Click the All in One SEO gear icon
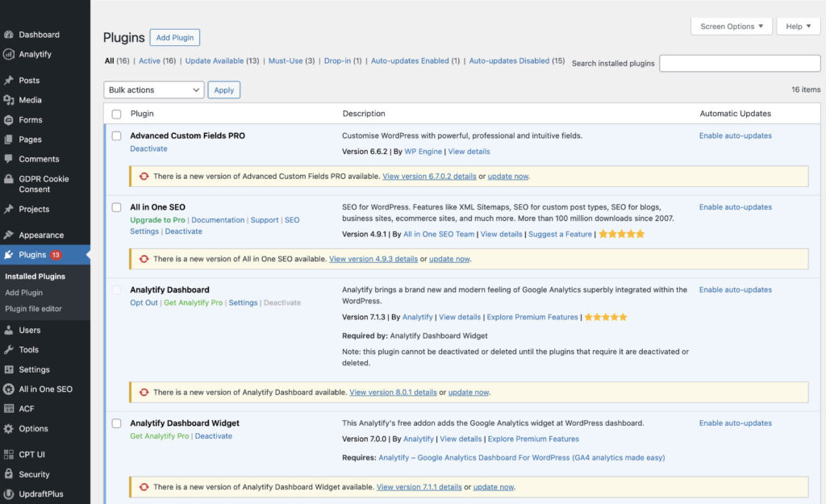Screen dimensions: 826x504 (8, 389)
